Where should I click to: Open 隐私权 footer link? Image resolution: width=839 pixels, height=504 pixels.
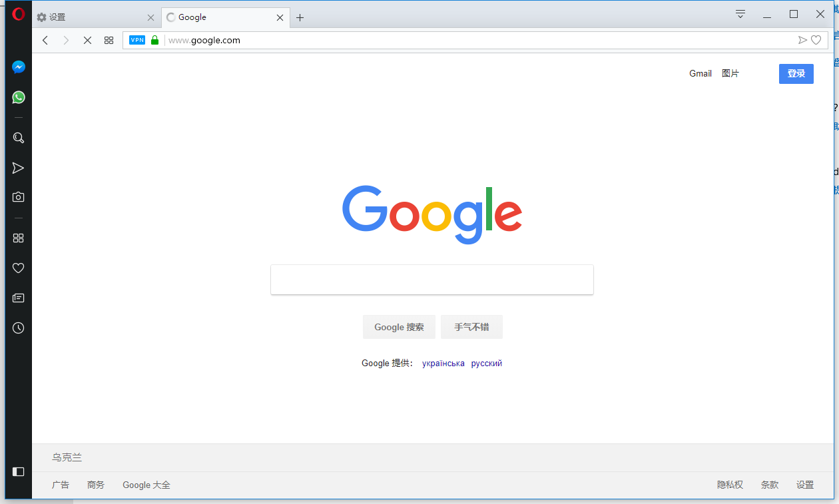point(730,485)
